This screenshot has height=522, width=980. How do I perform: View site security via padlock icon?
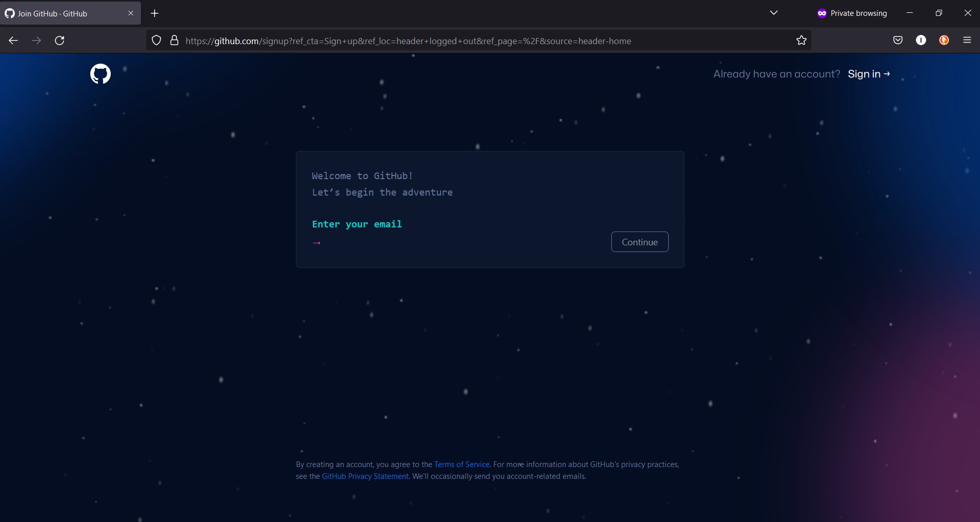[174, 41]
